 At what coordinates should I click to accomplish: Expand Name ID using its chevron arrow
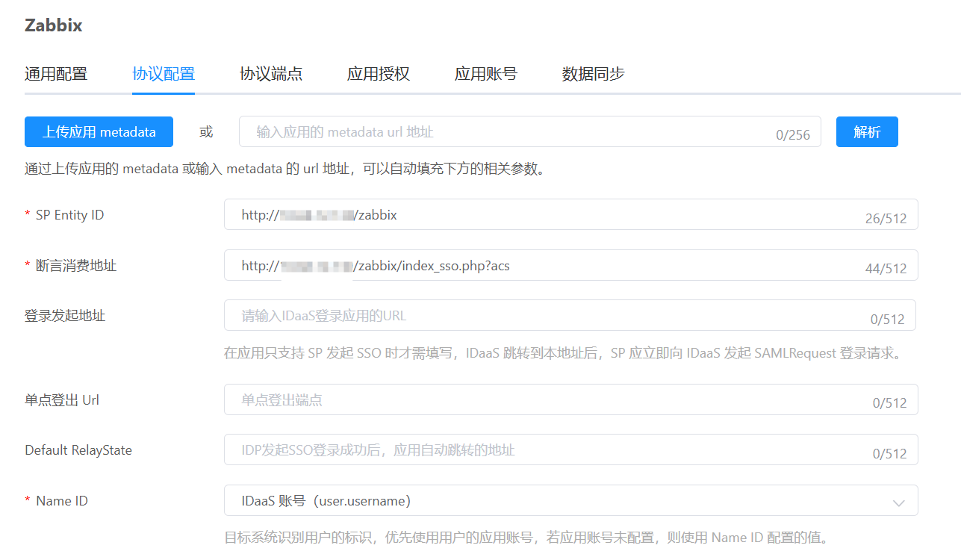coord(899,502)
